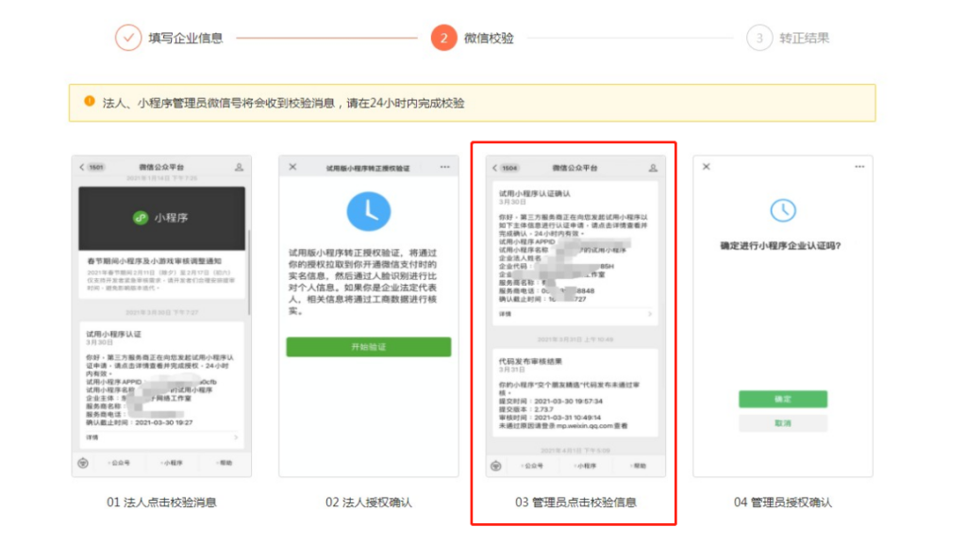This screenshot has width=966, height=560.
Task: Click the blue clock icon in screenshot 02
Action: [x=369, y=211]
